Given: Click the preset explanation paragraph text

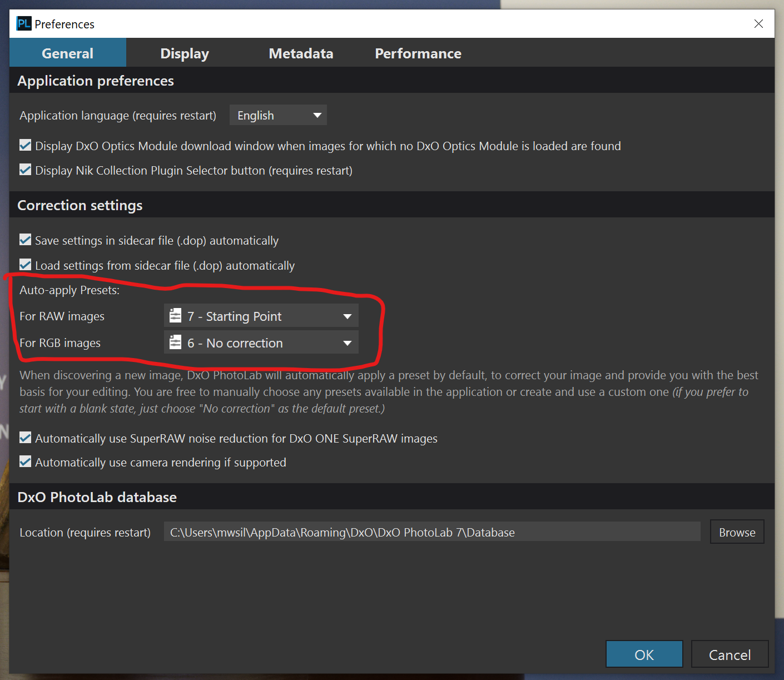Looking at the screenshot, I should coord(389,391).
